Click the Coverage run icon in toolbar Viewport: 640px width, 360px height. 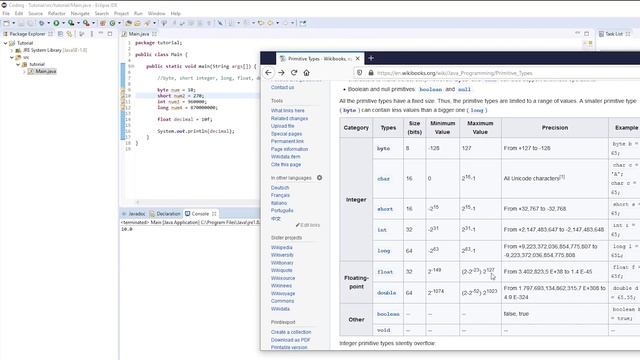click(71, 23)
